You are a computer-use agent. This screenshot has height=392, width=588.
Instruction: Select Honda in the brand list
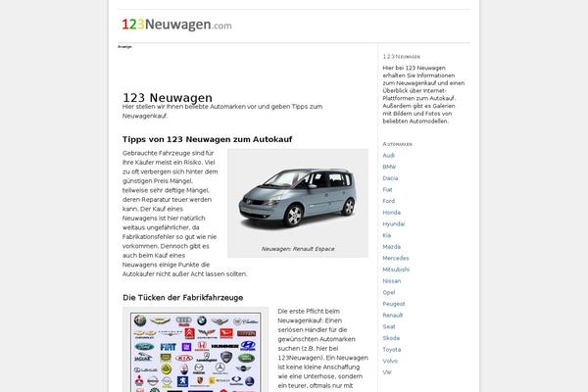[391, 212]
